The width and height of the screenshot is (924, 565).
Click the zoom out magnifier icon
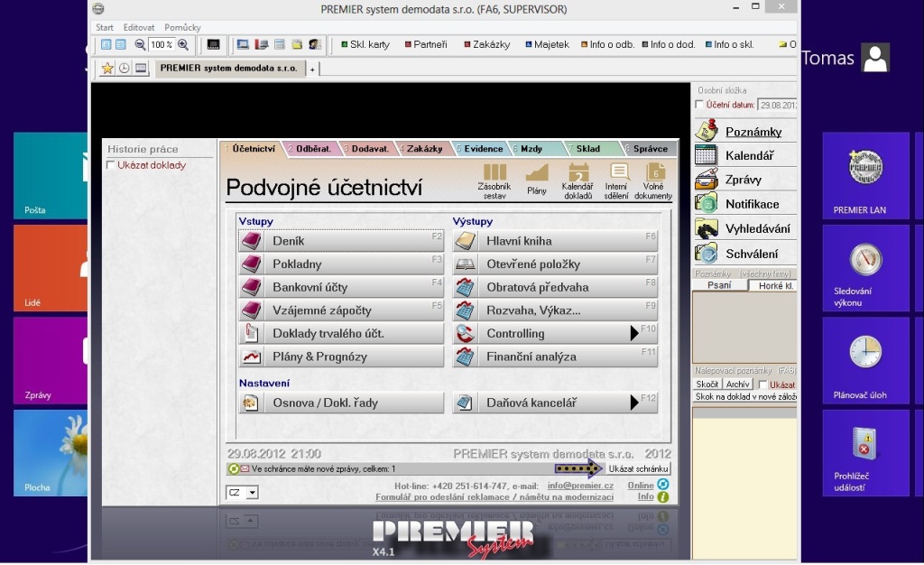coord(140,44)
